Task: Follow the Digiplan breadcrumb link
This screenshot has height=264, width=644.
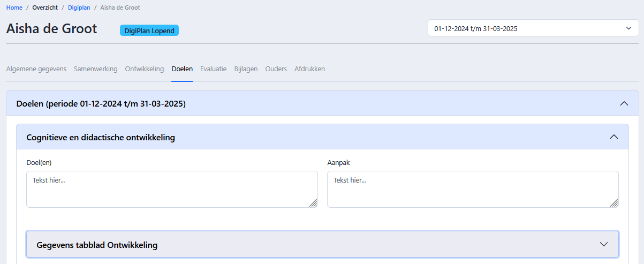Action: coord(79,8)
